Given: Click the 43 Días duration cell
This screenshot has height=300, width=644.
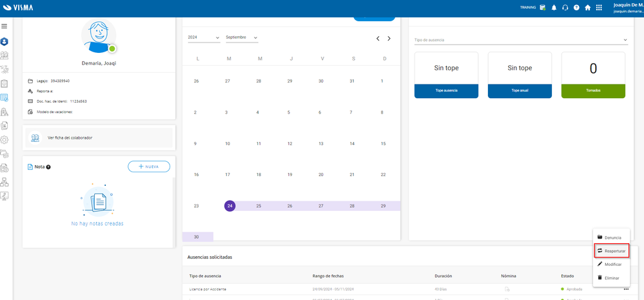Looking at the screenshot, I should pyautogui.click(x=440, y=289).
